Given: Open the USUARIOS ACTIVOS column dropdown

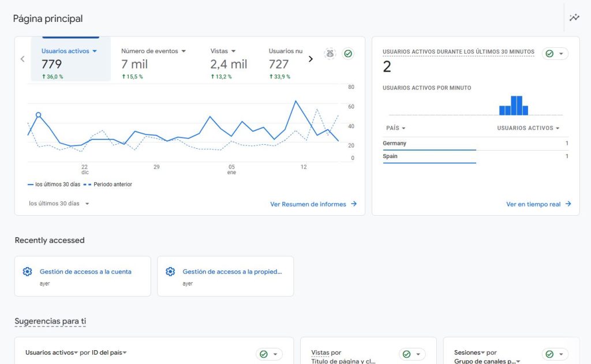Looking at the screenshot, I should [528, 128].
